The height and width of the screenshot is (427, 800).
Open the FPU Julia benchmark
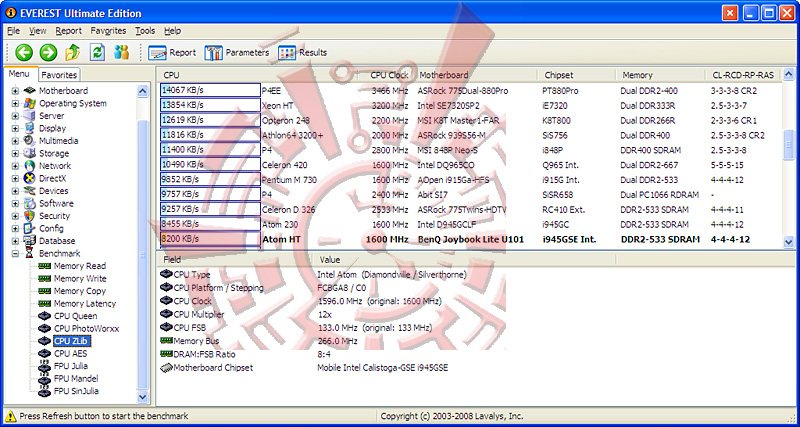70,366
